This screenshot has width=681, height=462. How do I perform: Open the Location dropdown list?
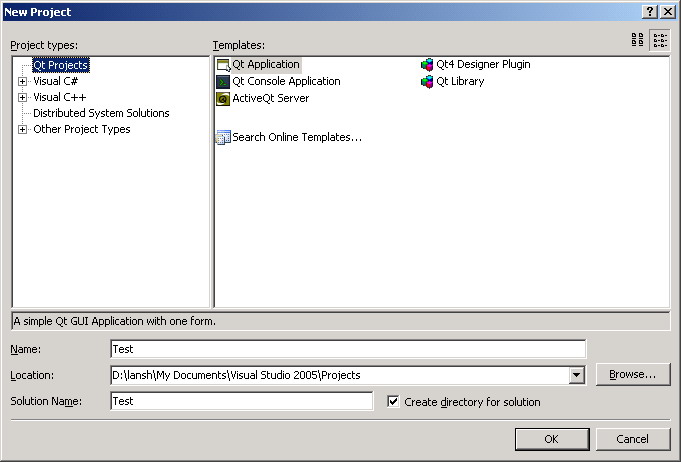[576, 375]
